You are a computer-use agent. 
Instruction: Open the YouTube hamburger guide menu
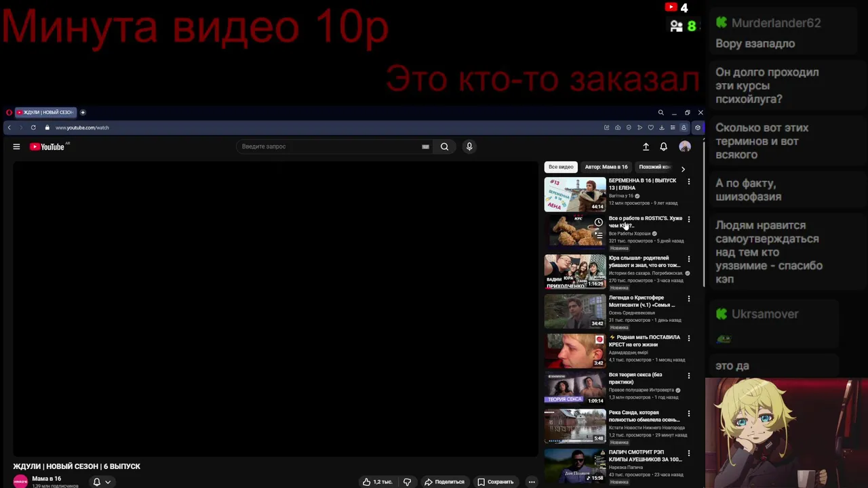[16, 146]
